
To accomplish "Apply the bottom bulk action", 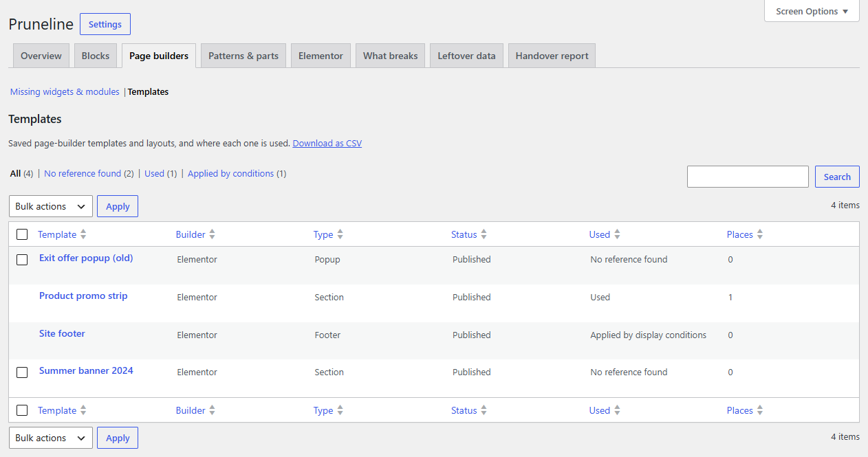I will 118,438.
